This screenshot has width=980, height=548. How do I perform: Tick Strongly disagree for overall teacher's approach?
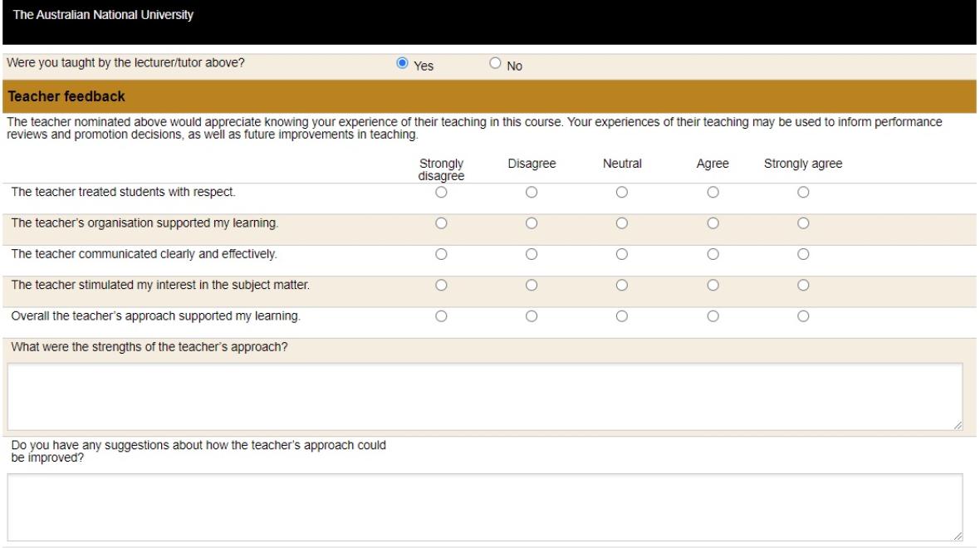click(x=441, y=316)
